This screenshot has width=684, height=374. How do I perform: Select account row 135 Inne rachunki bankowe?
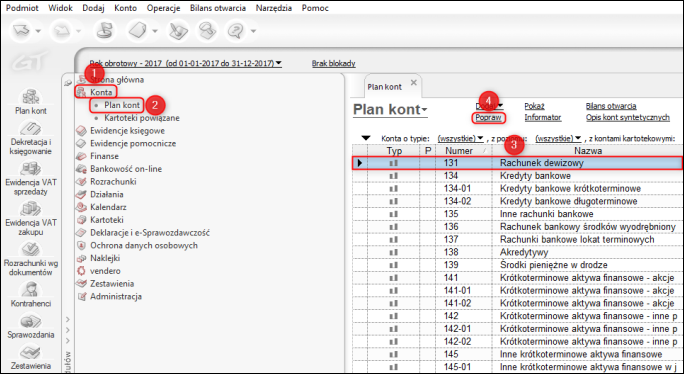pyautogui.click(x=517, y=214)
